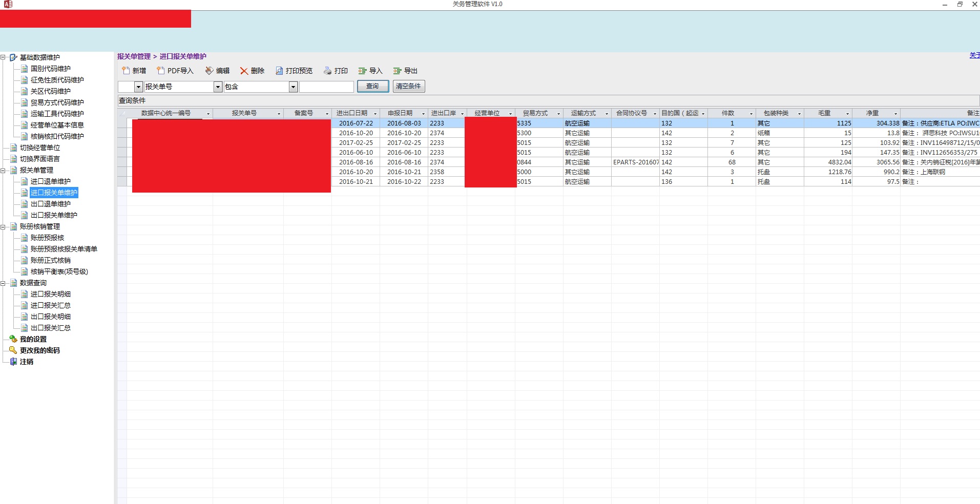The image size is (980, 504).
Task: Collapse the 数据查询 tree node
Action: click(3, 283)
